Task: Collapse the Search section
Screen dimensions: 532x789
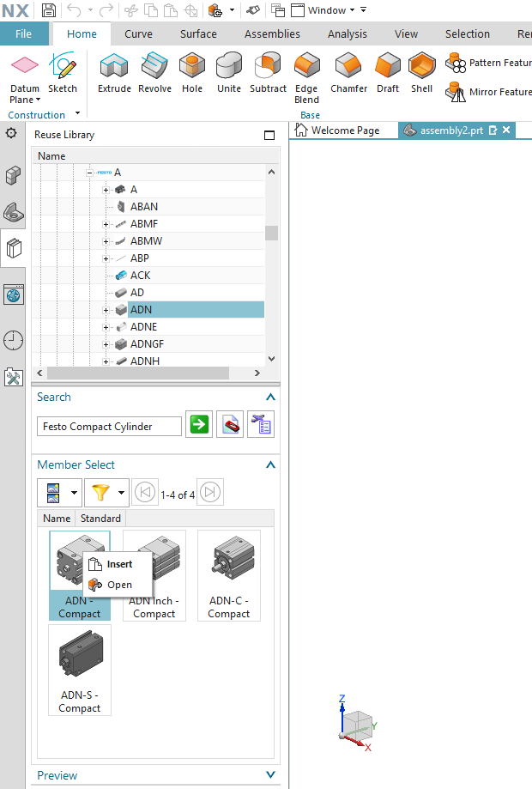Action: (270, 397)
